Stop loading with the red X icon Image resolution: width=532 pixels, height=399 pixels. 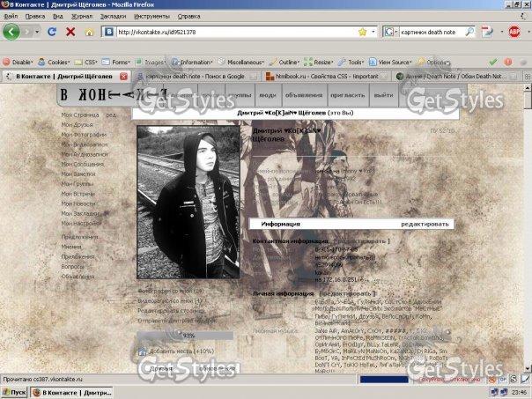pos(70,32)
